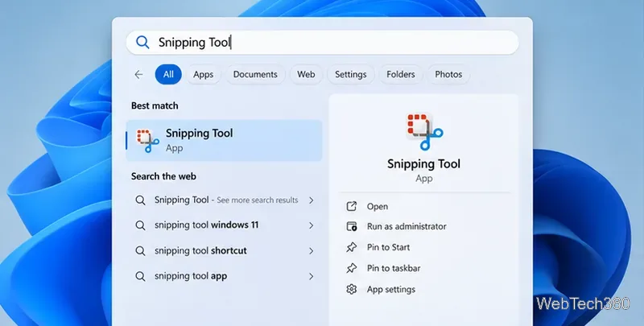Click the 'Search the web' heading

pos(163,176)
